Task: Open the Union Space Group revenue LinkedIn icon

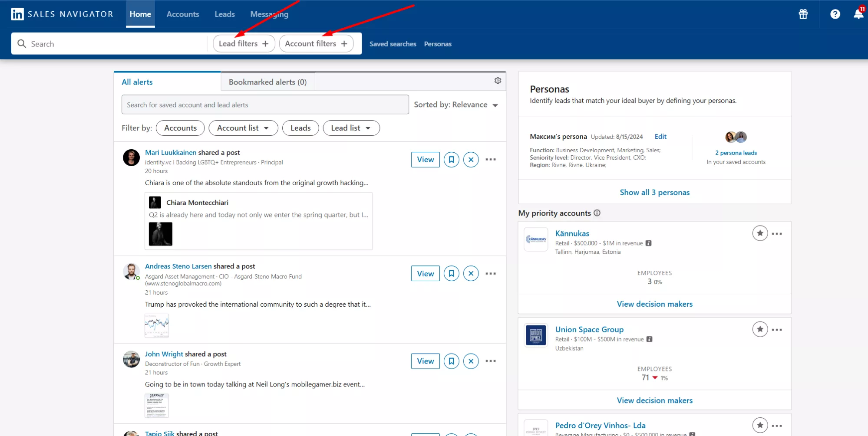Action: point(649,339)
